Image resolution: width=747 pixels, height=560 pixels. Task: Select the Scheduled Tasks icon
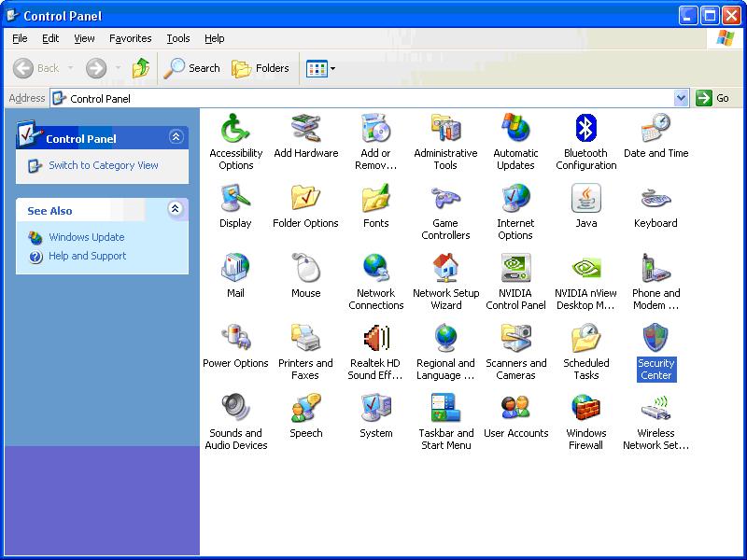586,352
